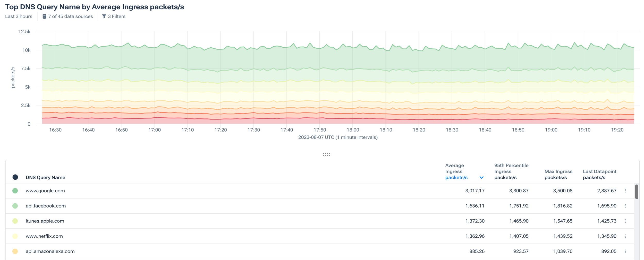Click the data sources database icon
The height and width of the screenshot is (260, 644).
point(44,16)
